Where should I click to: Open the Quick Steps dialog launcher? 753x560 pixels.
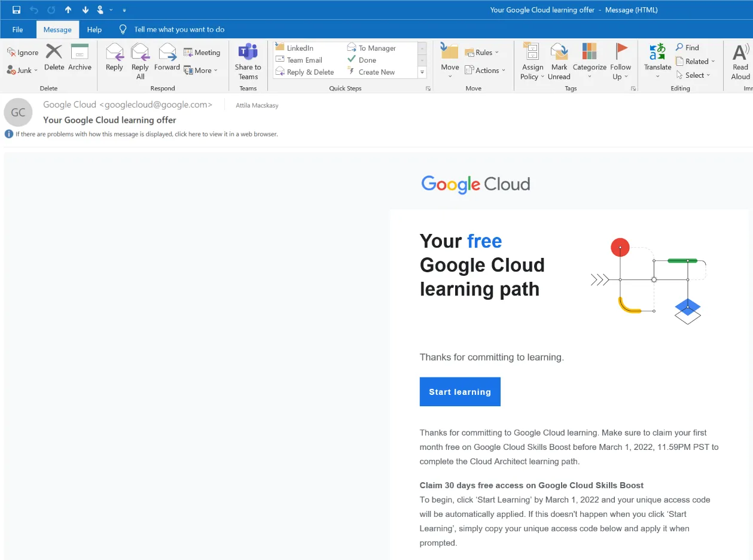pos(428,89)
